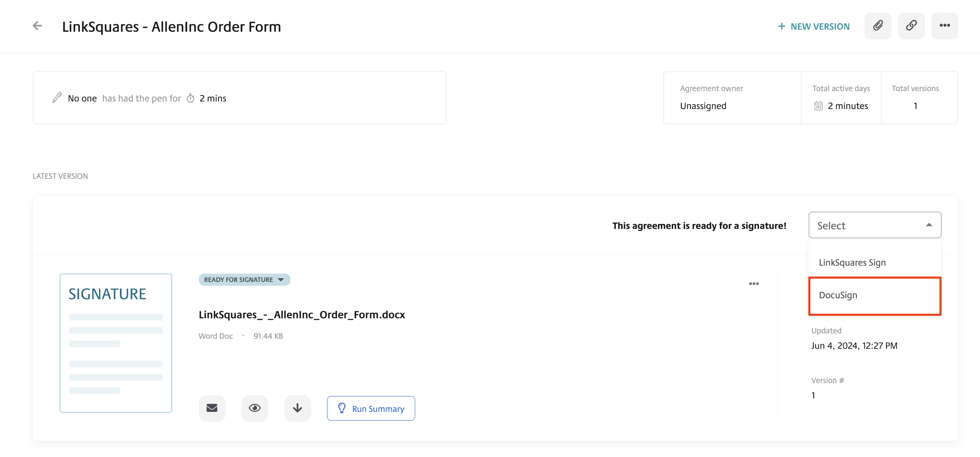Click the LATEST VERSION section heading
The width and height of the screenshot is (980, 457).
point(60,176)
